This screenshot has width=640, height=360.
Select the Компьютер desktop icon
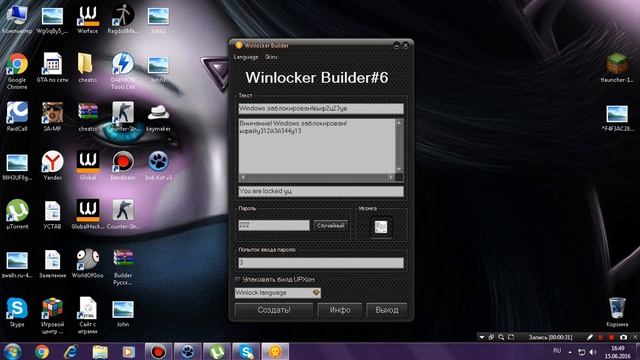[17, 19]
